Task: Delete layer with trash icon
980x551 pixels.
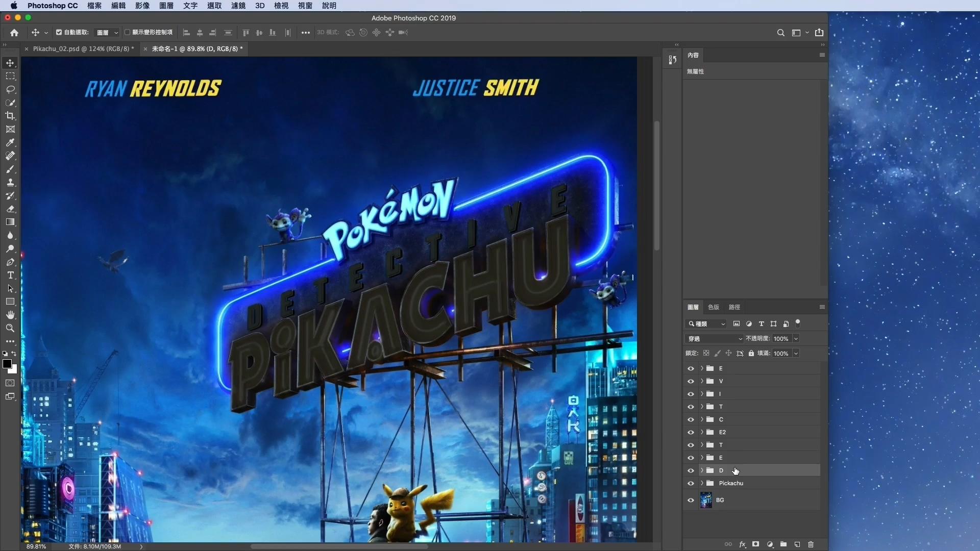Action: (x=811, y=544)
